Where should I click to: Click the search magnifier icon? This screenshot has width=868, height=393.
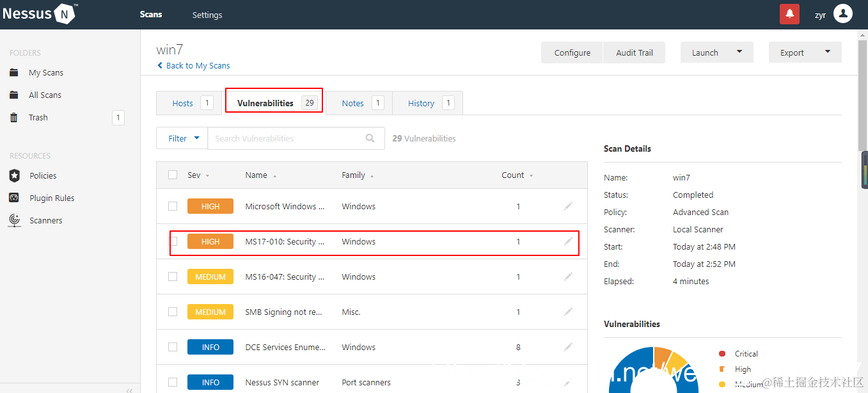(x=370, y=138)
